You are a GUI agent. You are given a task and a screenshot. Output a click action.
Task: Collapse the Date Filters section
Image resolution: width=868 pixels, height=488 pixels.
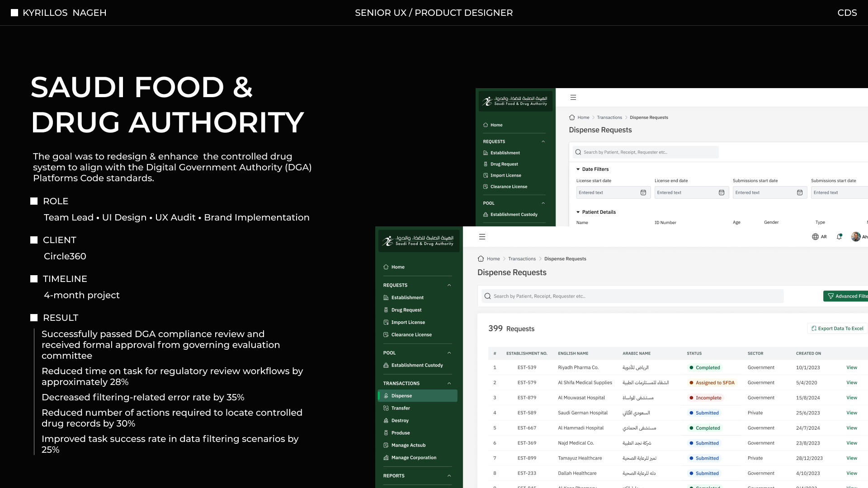pos(578,169)
